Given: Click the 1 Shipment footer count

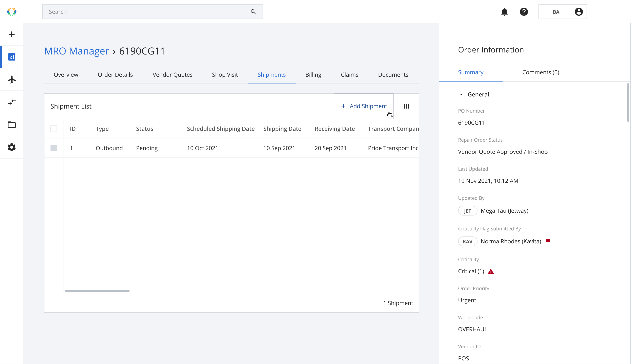Looking at the screenshot, I should [398, 303].
